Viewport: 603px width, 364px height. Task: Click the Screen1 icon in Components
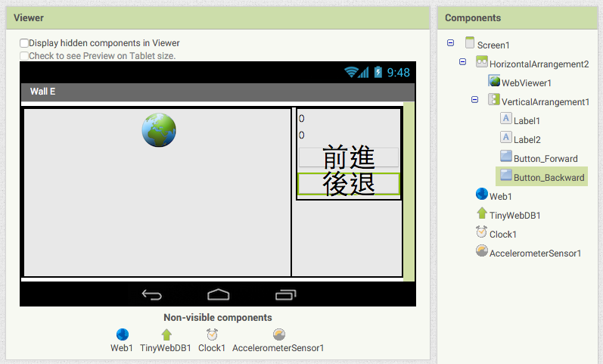pyautogui.click(x=470, y=42)
